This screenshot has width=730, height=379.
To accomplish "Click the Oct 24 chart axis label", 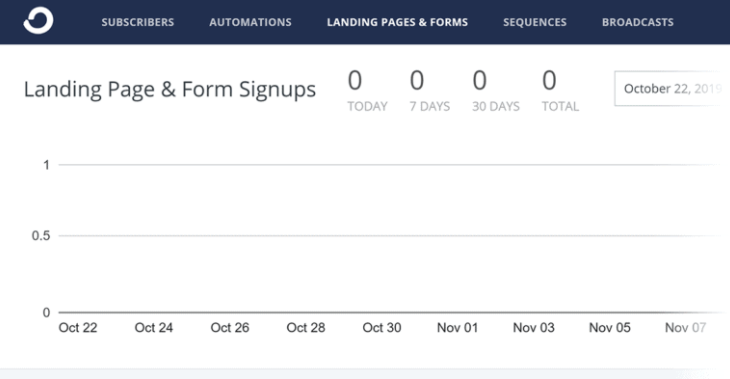I will click(x=154, y=328).
